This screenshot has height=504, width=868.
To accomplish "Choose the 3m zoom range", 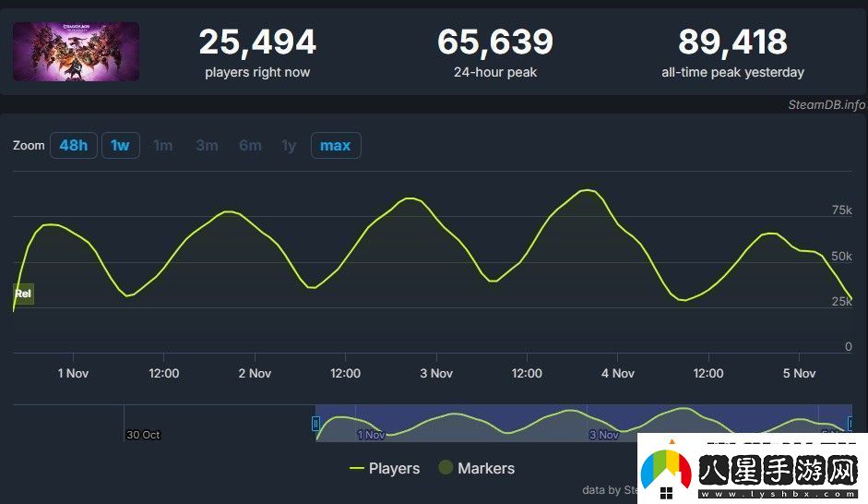I will click(207, 146).
